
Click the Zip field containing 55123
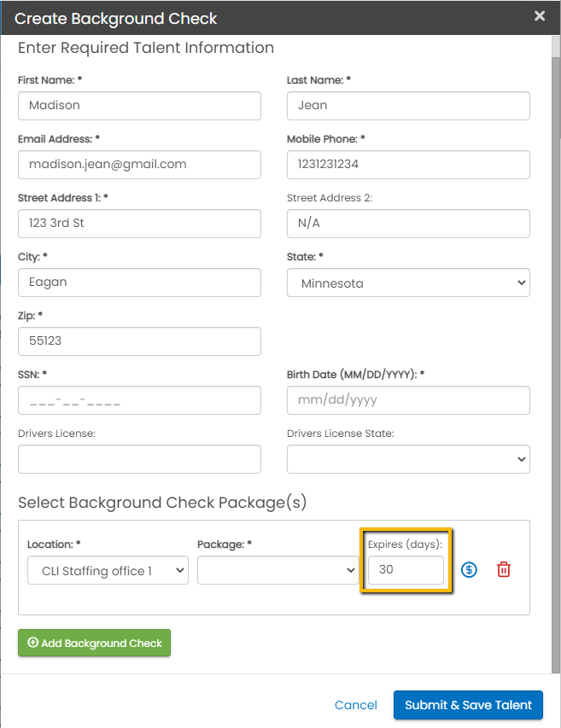(139, 341)
